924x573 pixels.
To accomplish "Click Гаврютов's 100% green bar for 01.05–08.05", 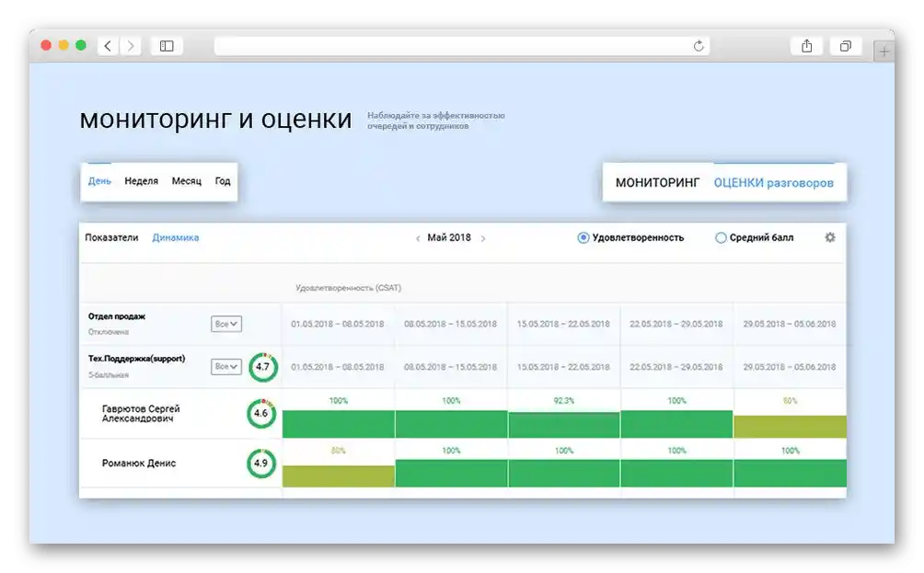I will 339,422.
